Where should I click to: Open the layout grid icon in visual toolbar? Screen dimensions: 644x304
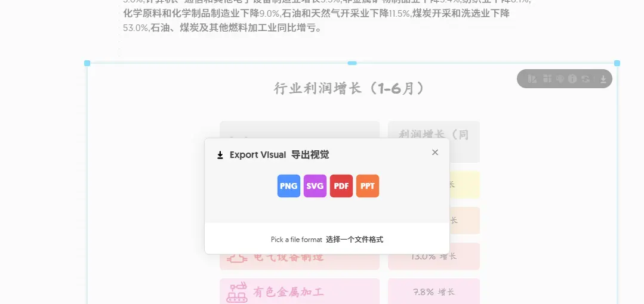[x=547, y=79]
